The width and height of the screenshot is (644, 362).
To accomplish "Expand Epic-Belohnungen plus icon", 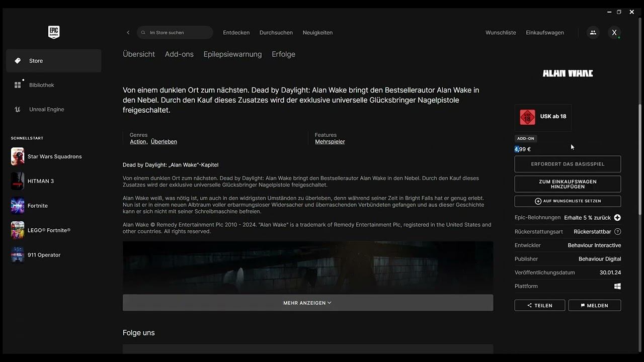I will pos(617,218).
